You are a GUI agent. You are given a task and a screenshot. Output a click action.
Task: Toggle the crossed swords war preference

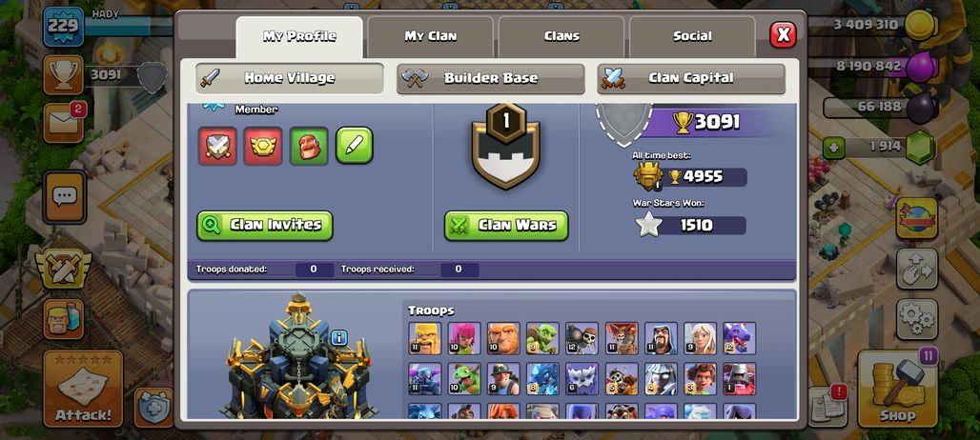217,146
